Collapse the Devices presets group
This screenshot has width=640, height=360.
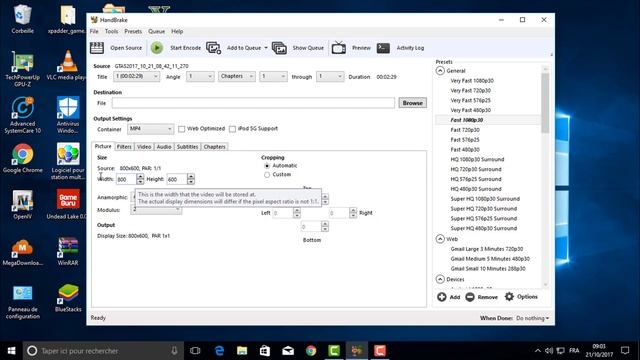click(440, 279)
